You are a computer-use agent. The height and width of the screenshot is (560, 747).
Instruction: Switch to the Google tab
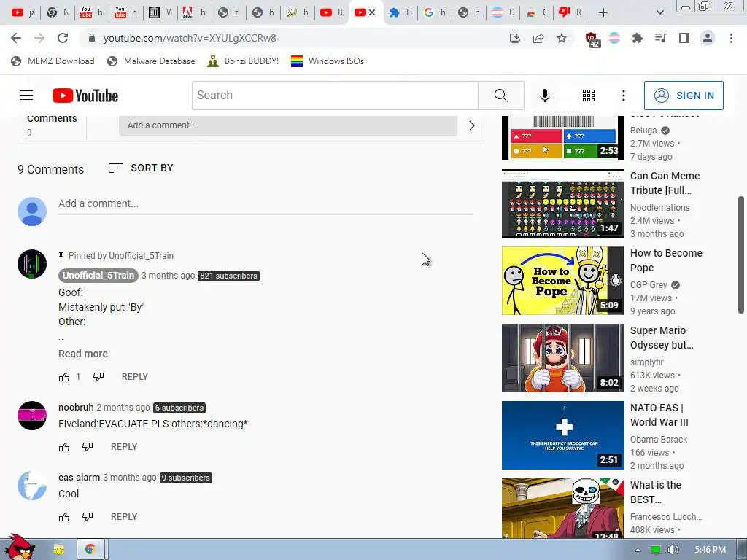(435, 12)
